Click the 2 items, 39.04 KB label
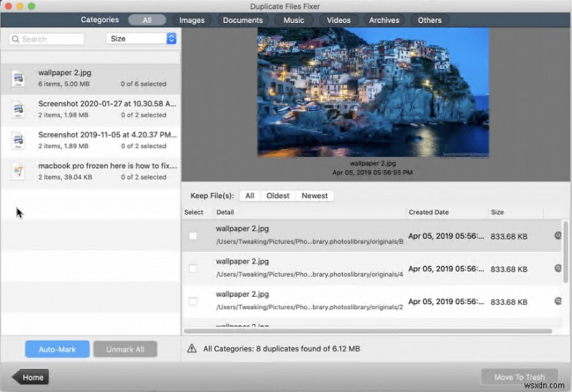Image resolution: width=572 pixels, height=392 pixels. [65, 177]
